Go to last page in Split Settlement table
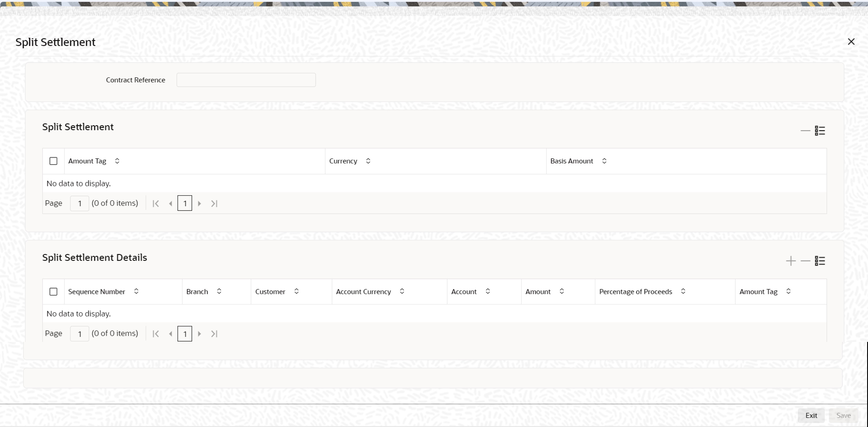 point(214,203)
